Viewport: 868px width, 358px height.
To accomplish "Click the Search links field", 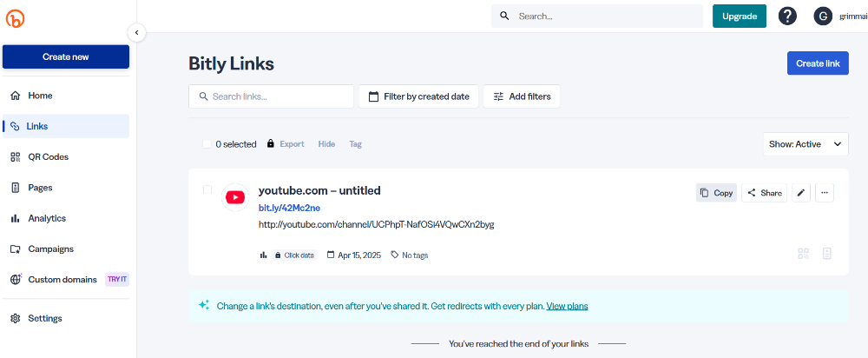I will tap(271, 96).
